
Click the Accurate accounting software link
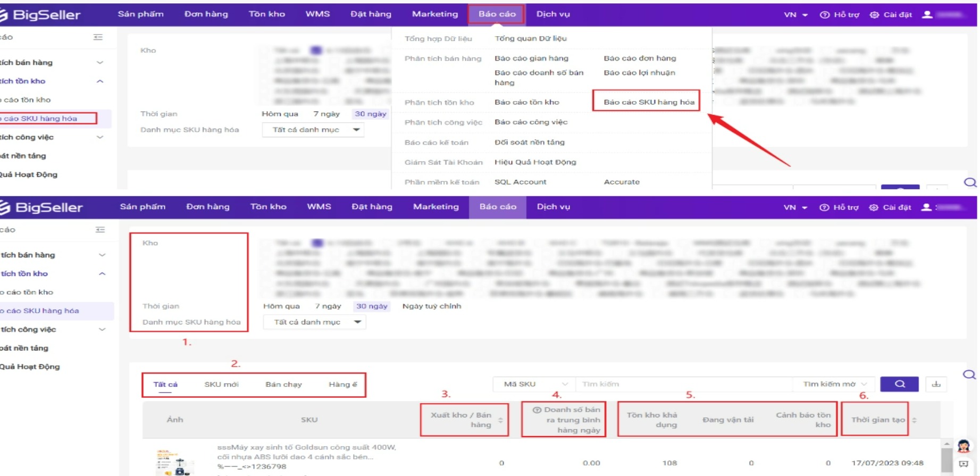[622, 182]
